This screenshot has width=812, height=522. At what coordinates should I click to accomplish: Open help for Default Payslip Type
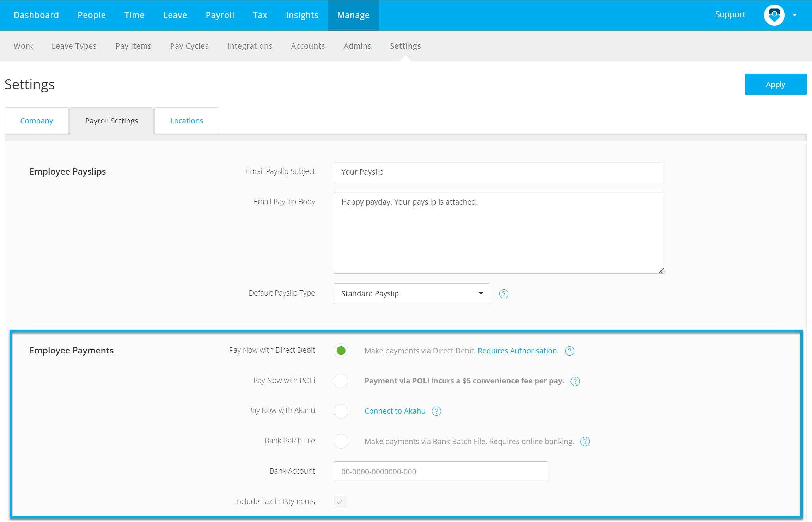coord(504,294)
